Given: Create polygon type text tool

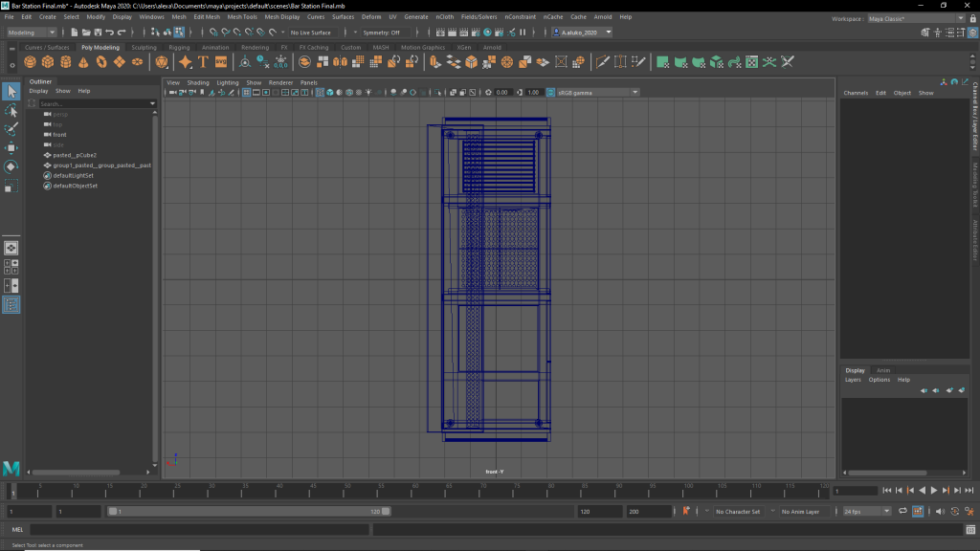Looking at the screenshot, I should click(x=203, y=62).
